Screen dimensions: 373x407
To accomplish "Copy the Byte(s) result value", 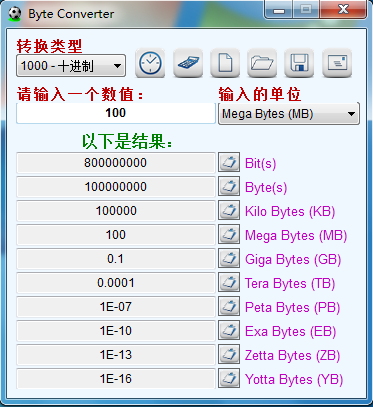I will 229,186.
